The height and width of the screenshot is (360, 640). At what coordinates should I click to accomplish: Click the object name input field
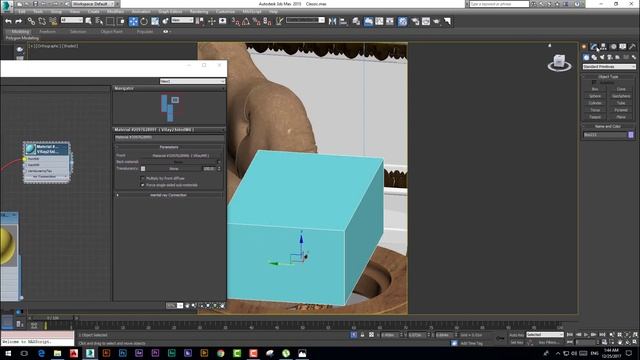605,135
